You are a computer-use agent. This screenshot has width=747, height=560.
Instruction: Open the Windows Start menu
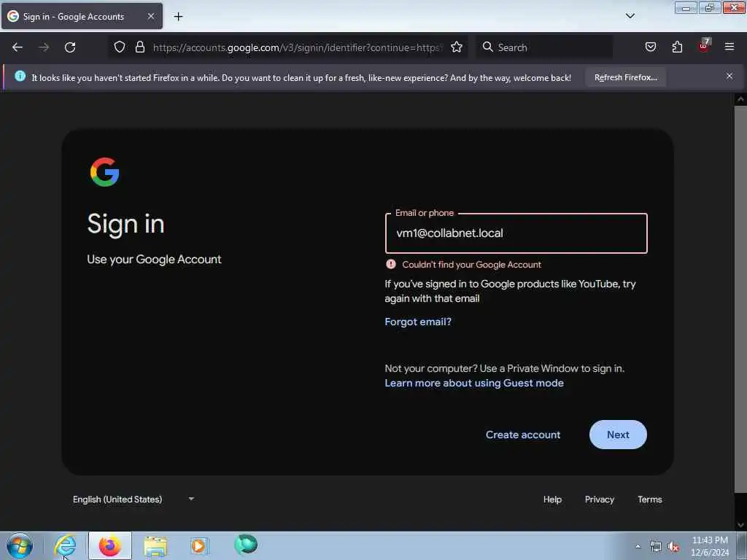pos(20,545)
